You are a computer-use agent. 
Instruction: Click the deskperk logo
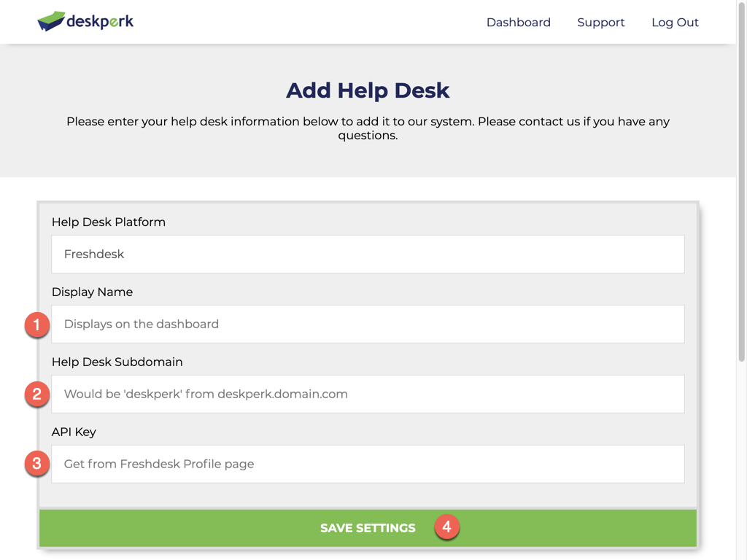point(85,22)
